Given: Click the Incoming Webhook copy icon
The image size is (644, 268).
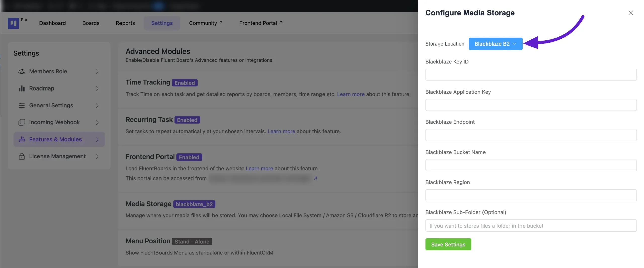Looking at the screenshot, I should click(22, 122).
